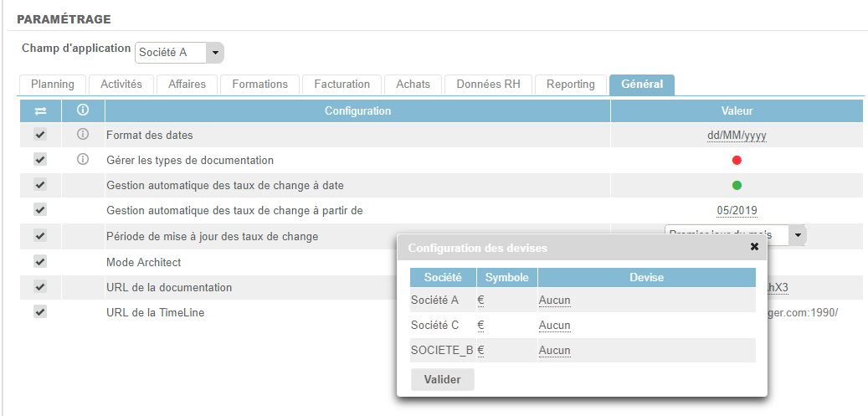Viewport: 868px width, 416px height.
Task: Open the Devise value Aucun for Société A
Action: tap(554, 300)
